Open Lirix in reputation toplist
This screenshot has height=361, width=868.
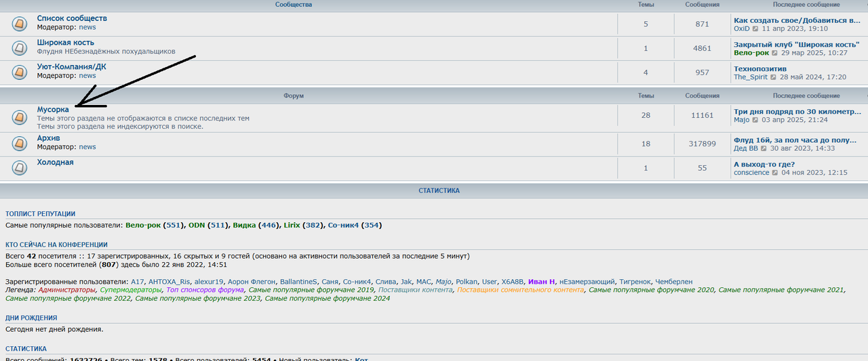click(292, 225)
